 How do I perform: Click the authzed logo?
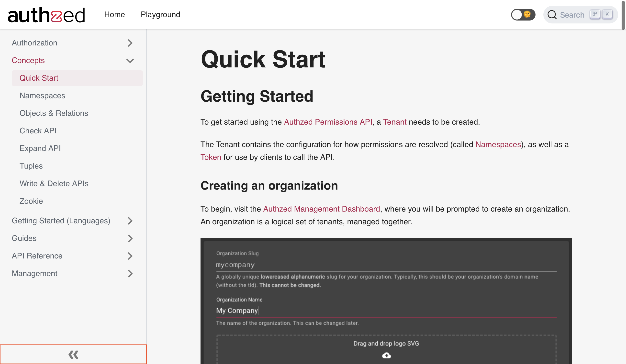pos(46,15)
